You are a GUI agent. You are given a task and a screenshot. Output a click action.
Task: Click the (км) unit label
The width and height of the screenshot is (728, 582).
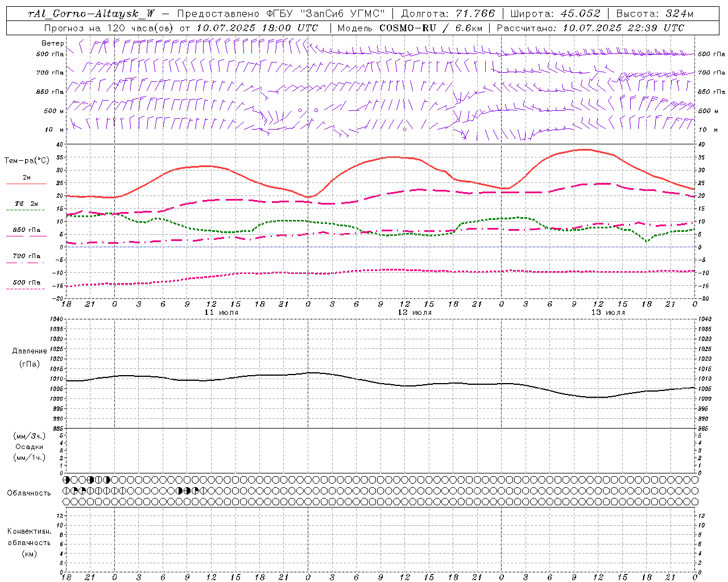[x=29, y=554]
